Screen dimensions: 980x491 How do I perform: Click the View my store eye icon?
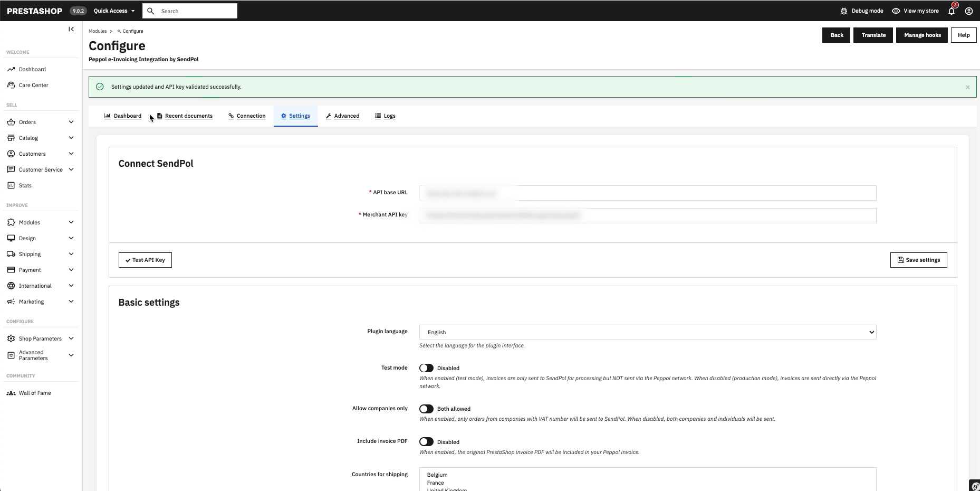coord(896,11)
